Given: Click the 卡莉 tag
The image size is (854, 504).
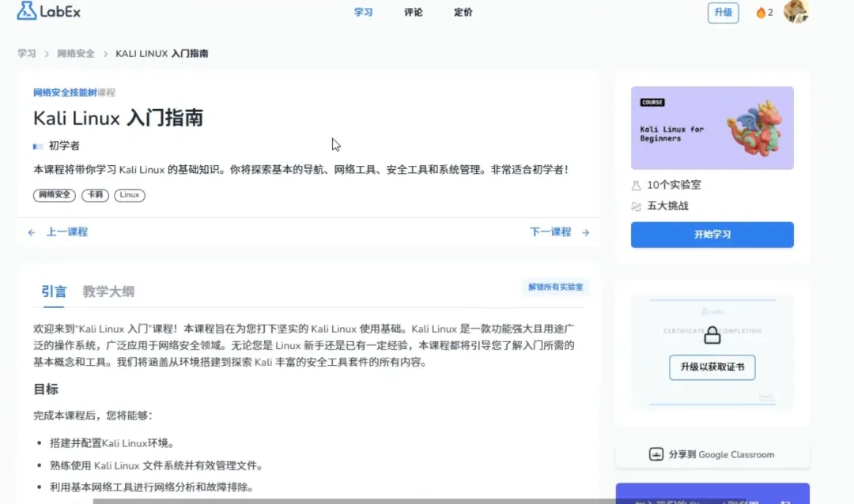Looking at the screenshot, I should tap(96, 195).
